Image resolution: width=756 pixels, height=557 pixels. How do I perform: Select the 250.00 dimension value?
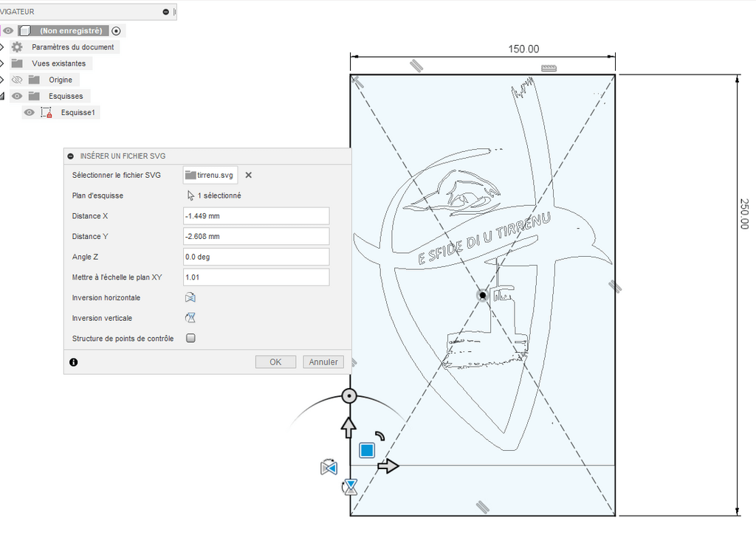[744, 214]
